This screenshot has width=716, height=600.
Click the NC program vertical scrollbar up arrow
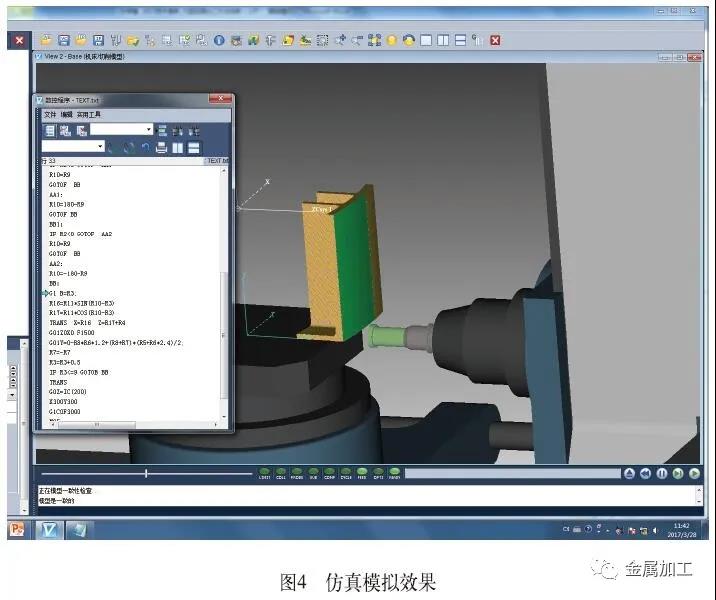point(224,171)
